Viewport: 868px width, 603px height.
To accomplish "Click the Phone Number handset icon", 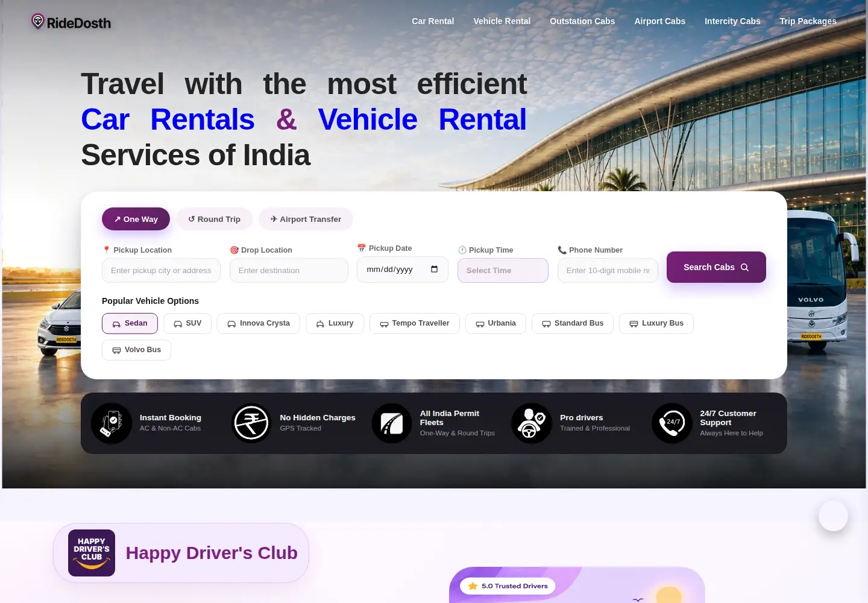I will click(x=562, y=250).
